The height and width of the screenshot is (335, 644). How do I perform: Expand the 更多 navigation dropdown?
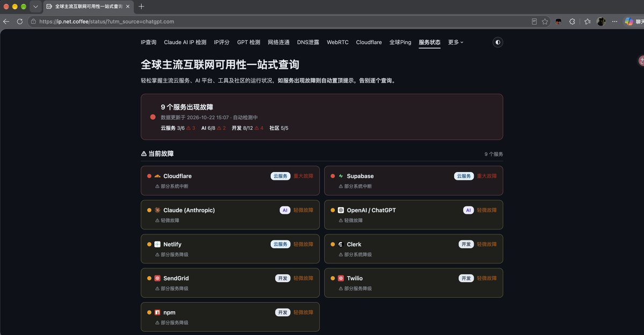455,42
